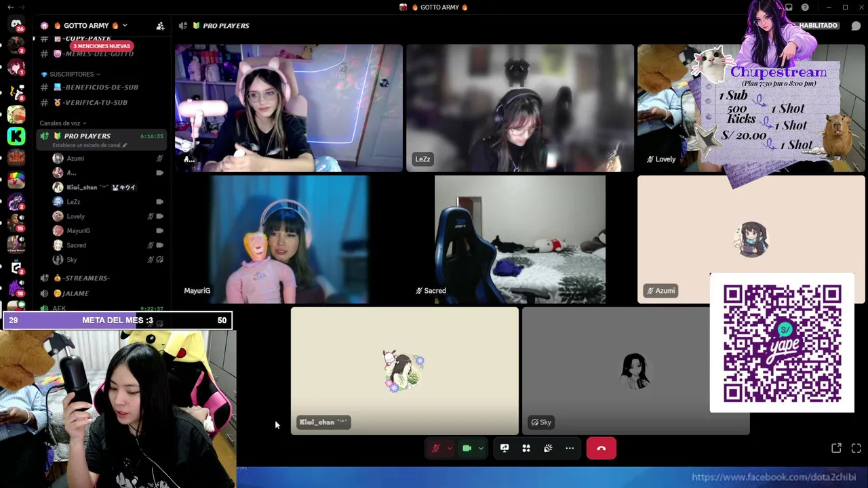This screenshot has height=488, width=868.
Task: Open the BENEFICIOS-DE-SUB text channel
Action: coord(100,87)
